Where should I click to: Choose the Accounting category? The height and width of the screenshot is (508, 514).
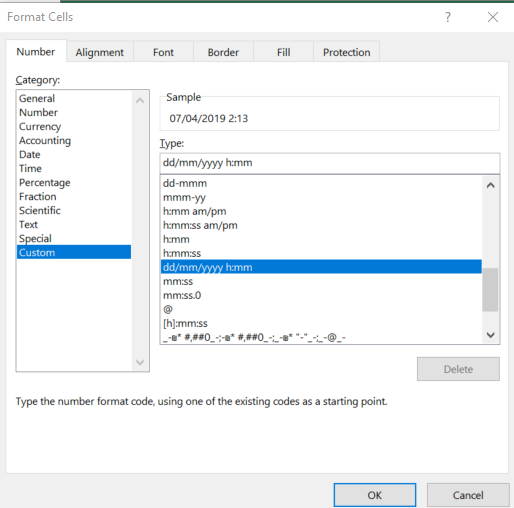coord(74,140)
